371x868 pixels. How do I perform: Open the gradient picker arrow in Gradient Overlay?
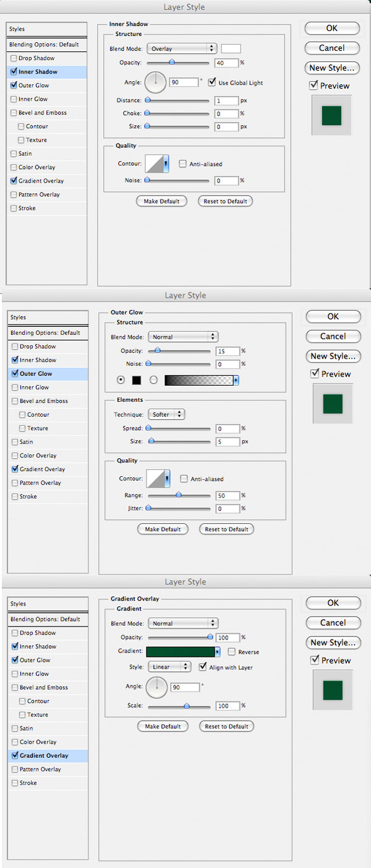pos(218,652)
